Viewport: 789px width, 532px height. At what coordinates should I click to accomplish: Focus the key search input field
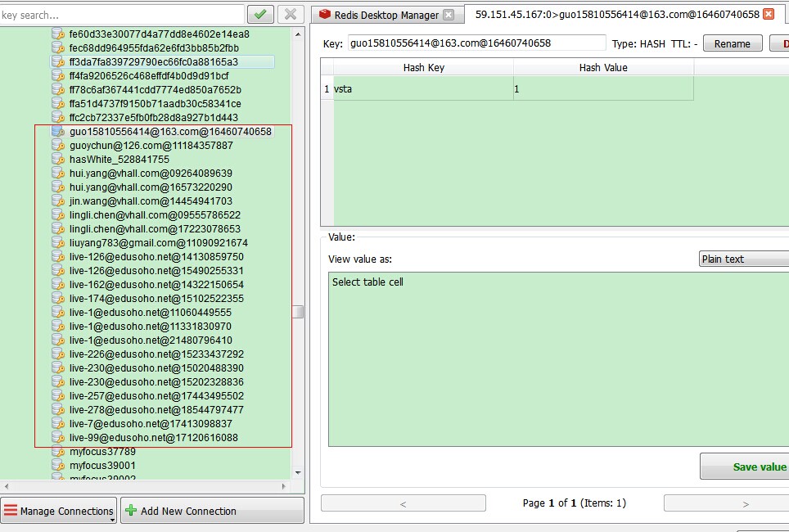pyautogui.click(x=122, y=15)
